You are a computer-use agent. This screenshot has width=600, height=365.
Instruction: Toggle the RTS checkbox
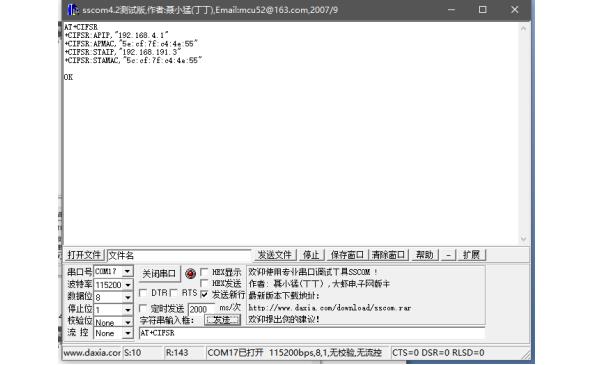click(174, 293)
